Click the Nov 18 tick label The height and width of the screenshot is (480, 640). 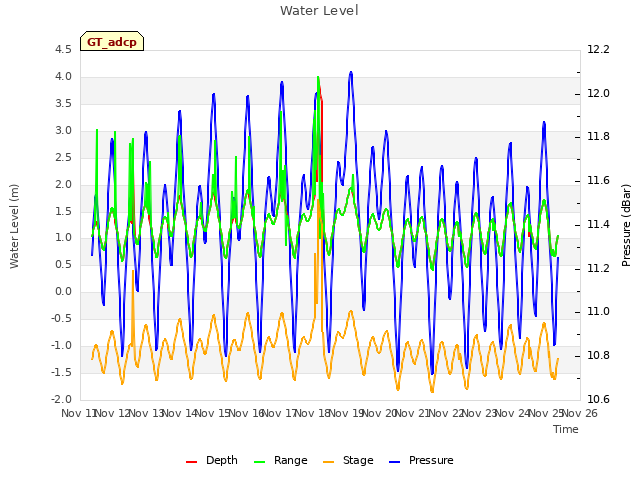(313, 413)
